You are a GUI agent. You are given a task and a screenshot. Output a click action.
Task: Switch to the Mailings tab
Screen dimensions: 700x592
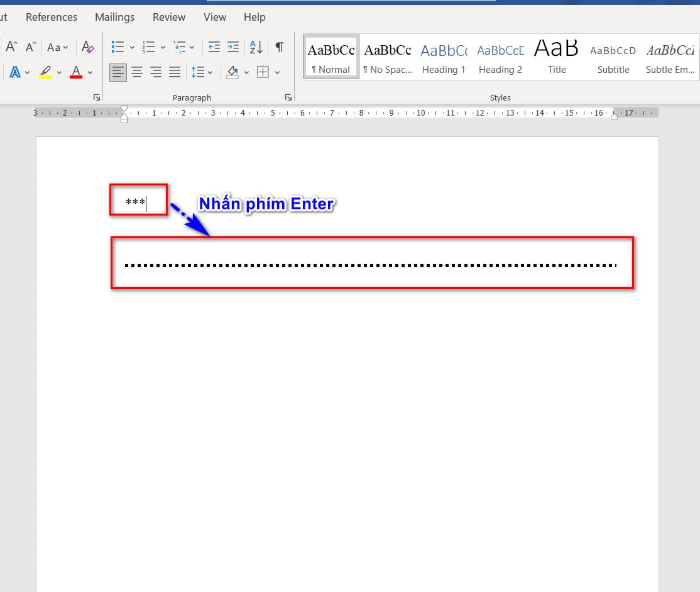(x=114, y=17)
